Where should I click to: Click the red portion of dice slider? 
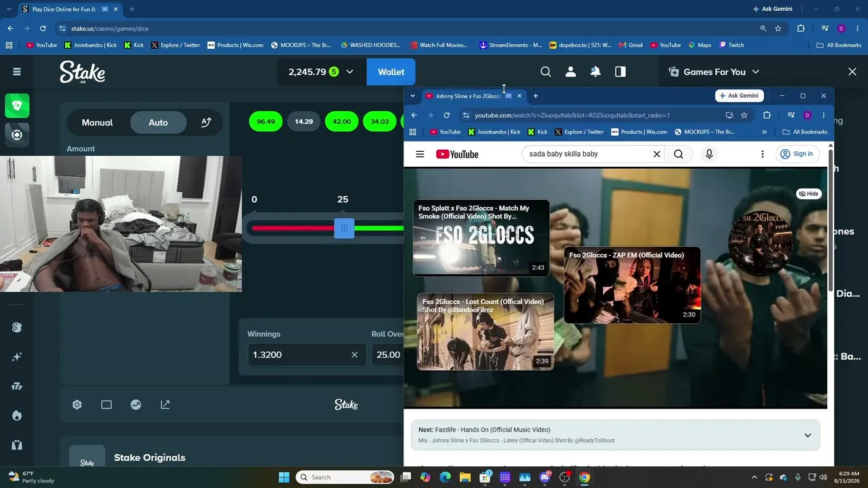(x=293, y=228)
